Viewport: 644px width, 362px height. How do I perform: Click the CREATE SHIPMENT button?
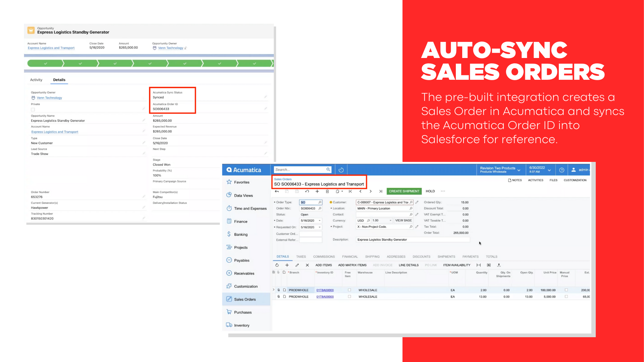click(x=404, y=191)
